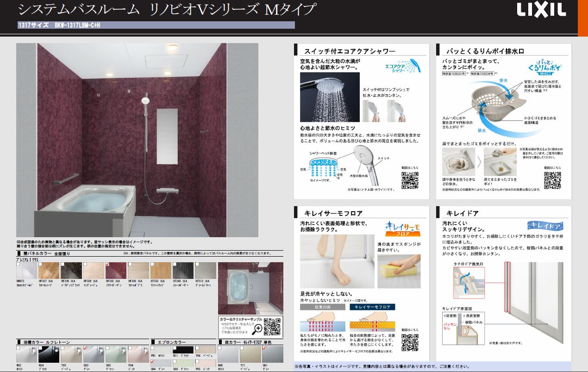
Task: Select the HT552 wood-tone wall panel swatch
Action: [160, 271]
